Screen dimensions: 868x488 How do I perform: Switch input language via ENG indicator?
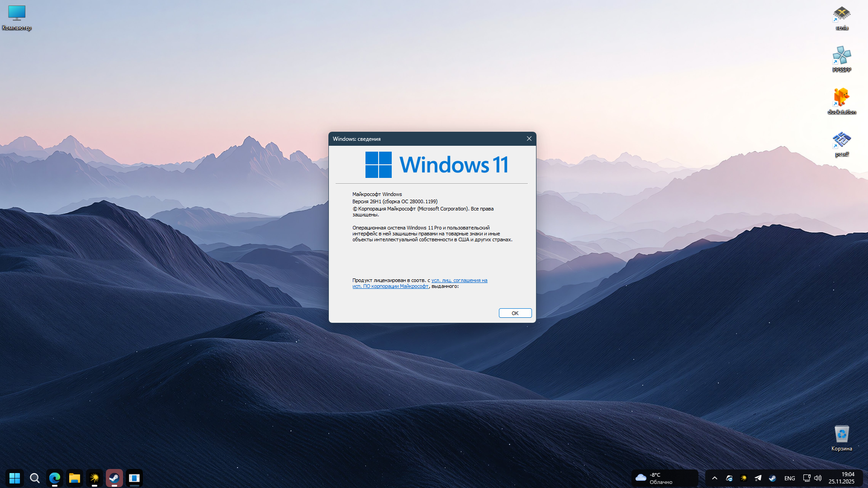[x=790, y=478]
